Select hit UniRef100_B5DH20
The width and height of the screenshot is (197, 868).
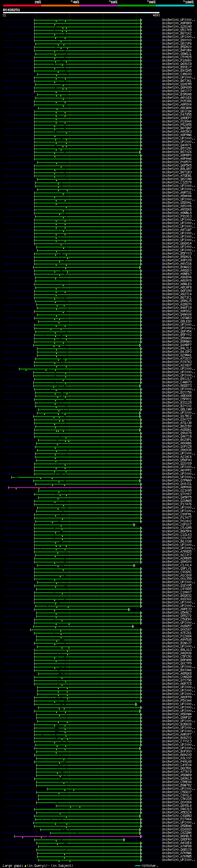click(177, 47)
